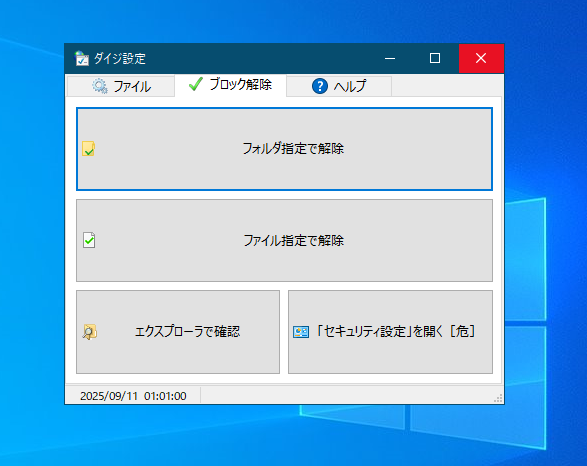Select the ブロック解除 tab
The image size is (587, 466).
231,85
